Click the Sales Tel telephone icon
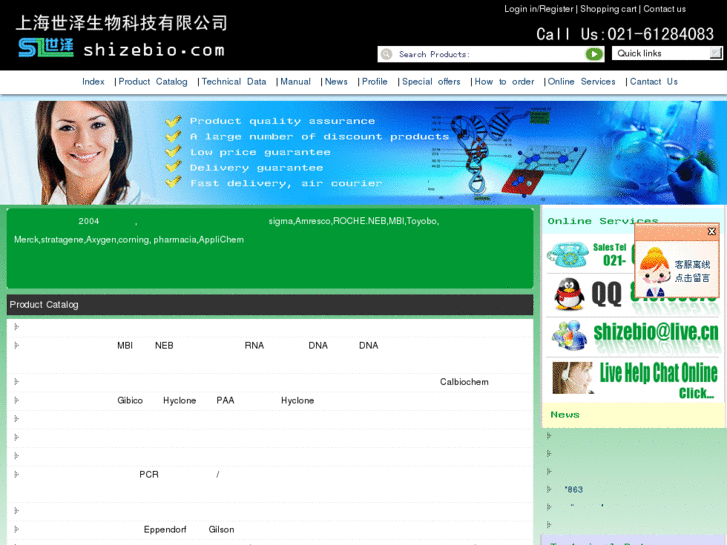This screenshot has width=727, height=545. click(568, 255)
